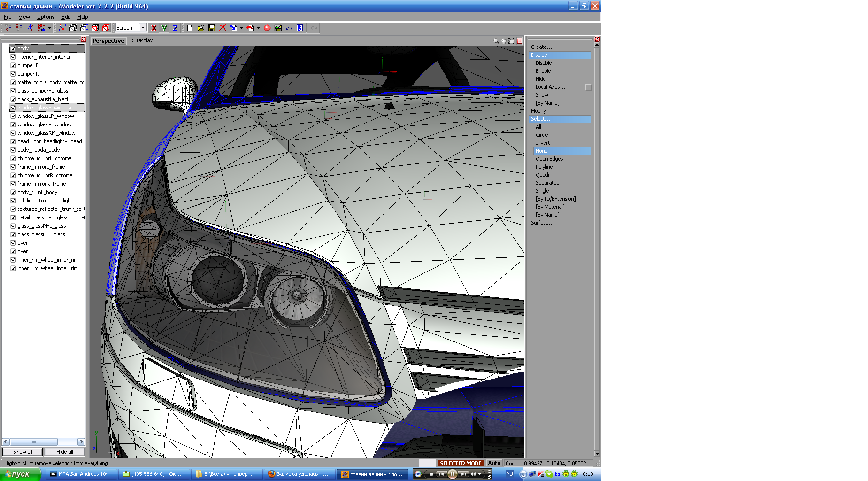
Task: Open file using the folder icon
Action: (200, 28)
